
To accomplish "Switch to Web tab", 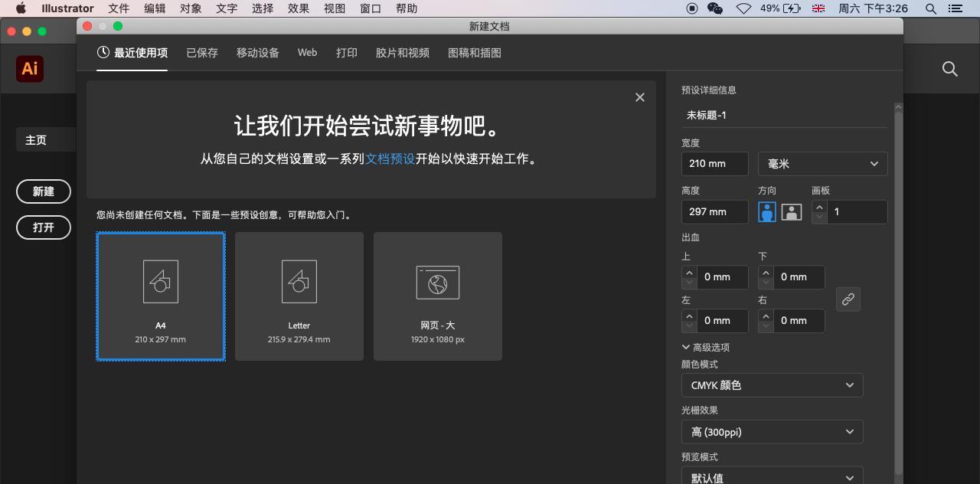I will point(307,53).
